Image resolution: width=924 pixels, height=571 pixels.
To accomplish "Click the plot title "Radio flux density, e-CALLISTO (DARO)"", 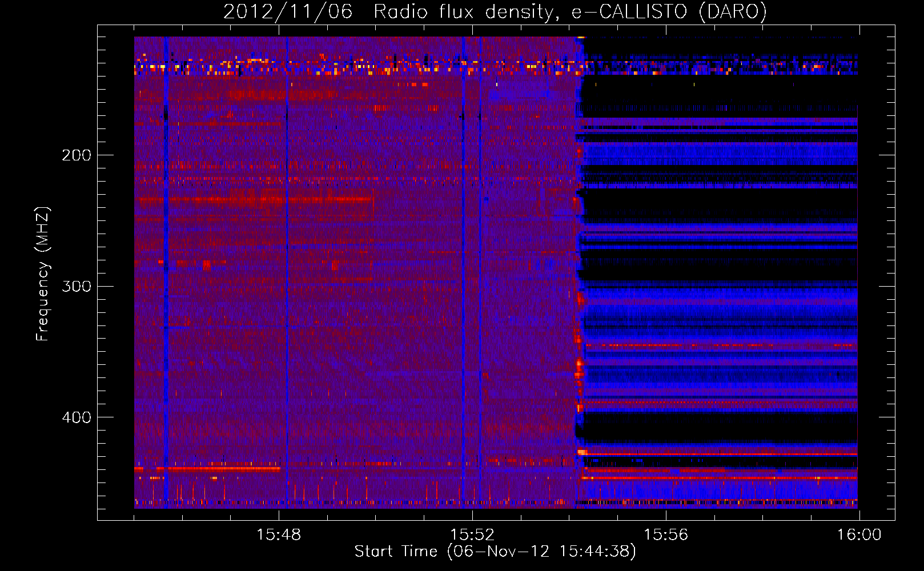I will click(x=570, y=12).
